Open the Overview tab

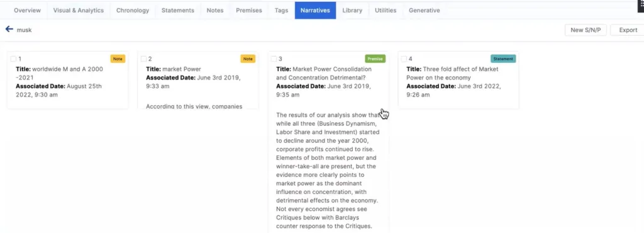pyautogui.click(x=27, y=10)
